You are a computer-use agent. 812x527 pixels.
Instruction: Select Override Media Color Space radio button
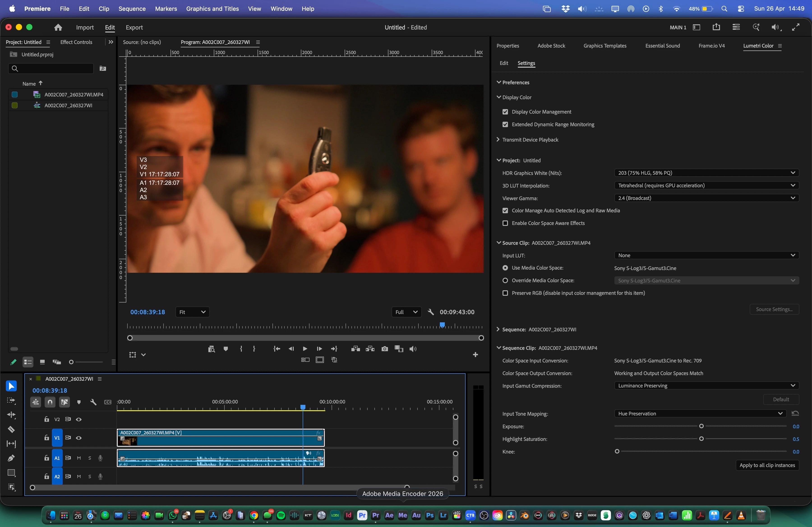[505, 280]
